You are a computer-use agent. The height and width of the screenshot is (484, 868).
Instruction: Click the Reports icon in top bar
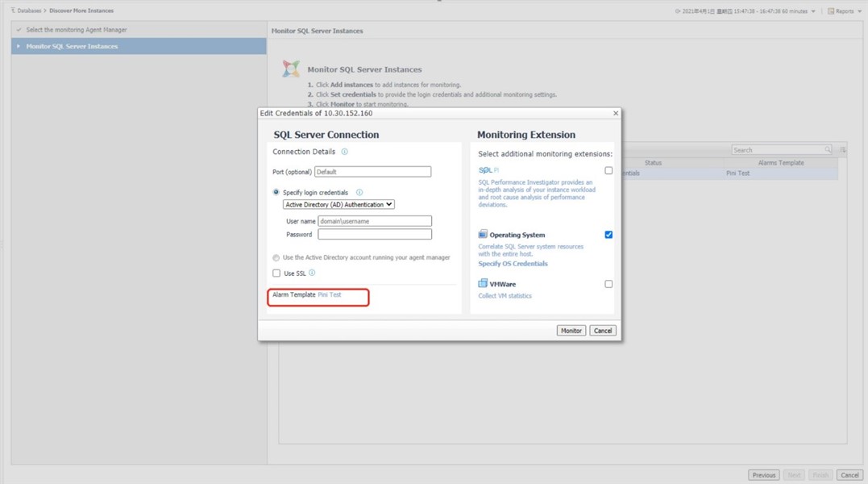pos(831,11)
